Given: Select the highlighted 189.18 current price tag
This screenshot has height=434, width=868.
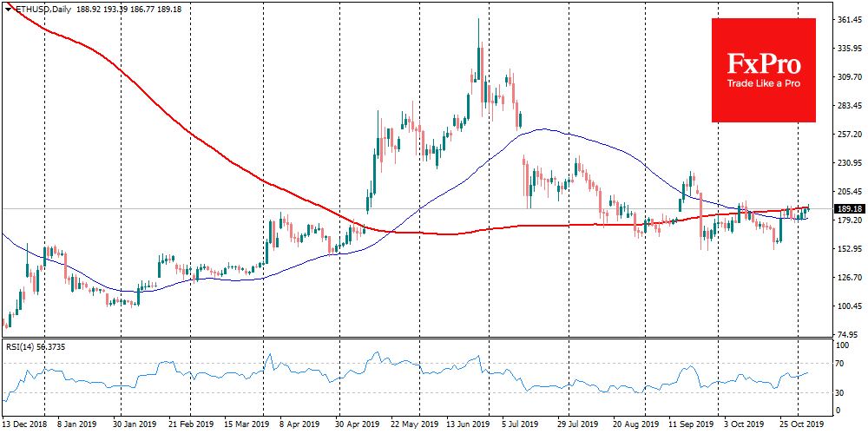Looking at the screenshot, I should [846, 209].
